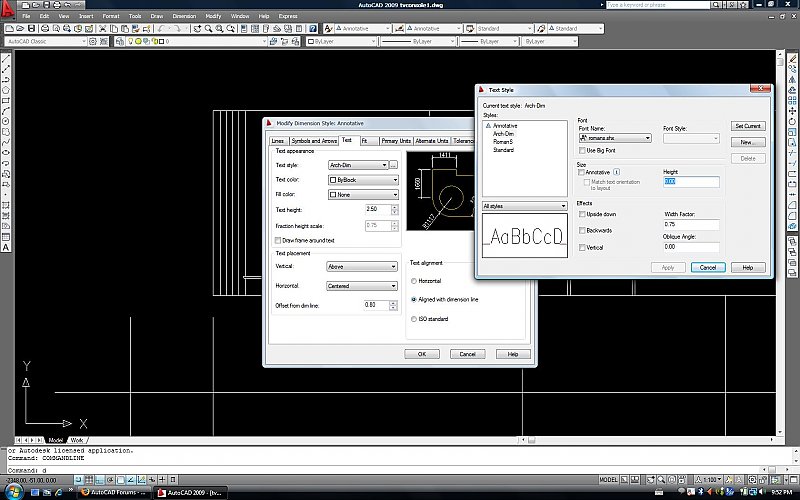Select the Table tool
Screen dimensions: 800x500
click(x=6, y=237)
